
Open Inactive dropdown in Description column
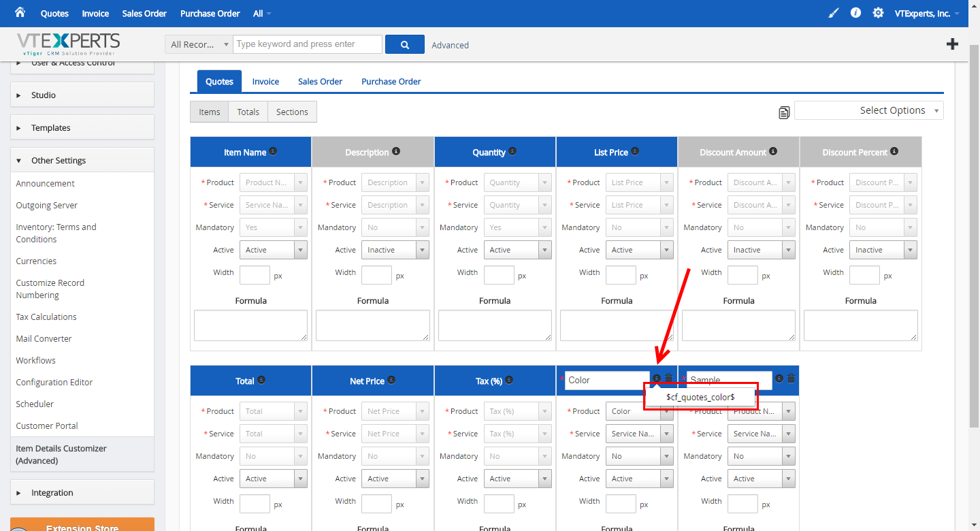(x=395, y=250)
